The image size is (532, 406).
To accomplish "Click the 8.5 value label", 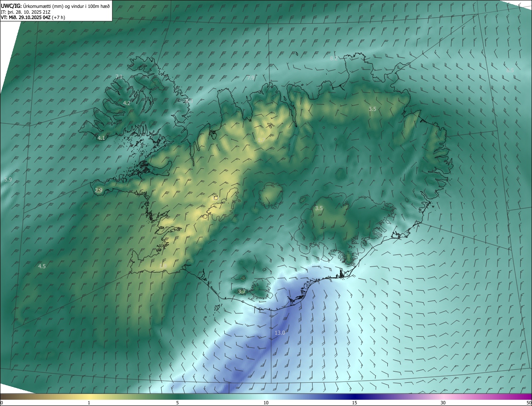I will pyautogui.click(x=510, y=71).
